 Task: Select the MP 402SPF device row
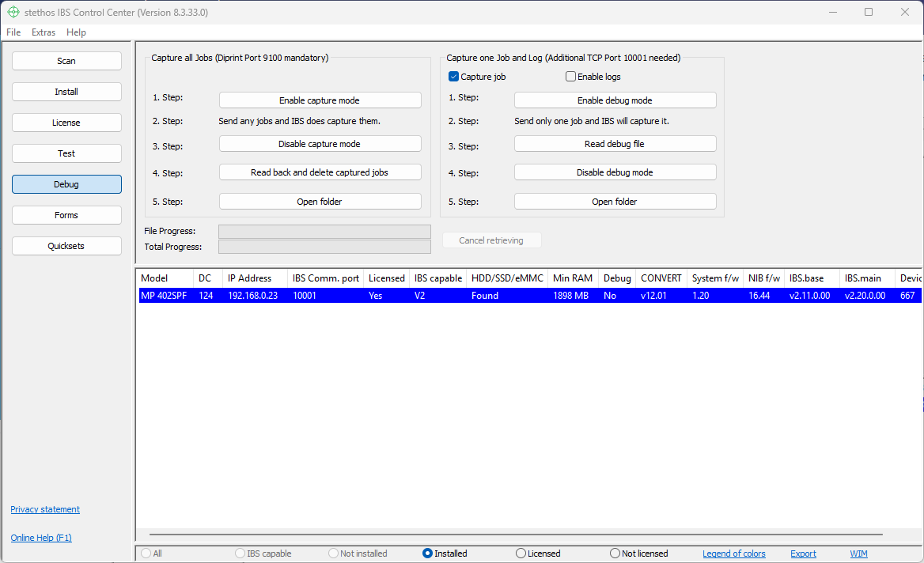[x=316, y=295]
